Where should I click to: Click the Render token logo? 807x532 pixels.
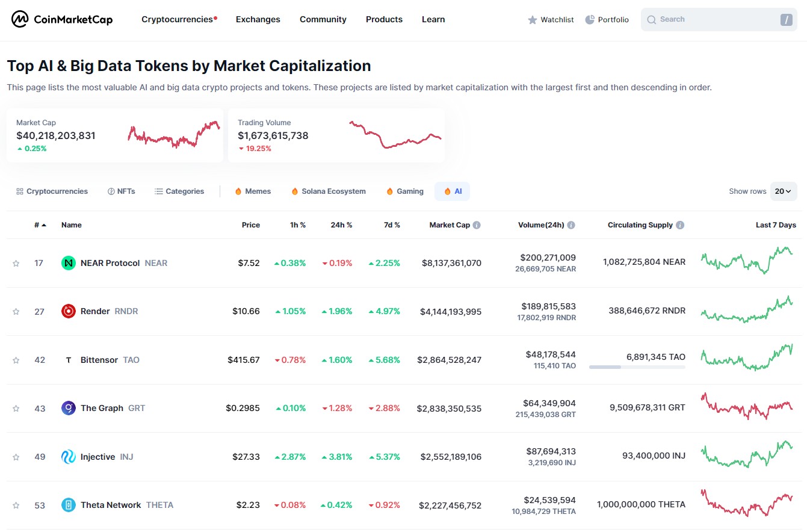(68, 311)
